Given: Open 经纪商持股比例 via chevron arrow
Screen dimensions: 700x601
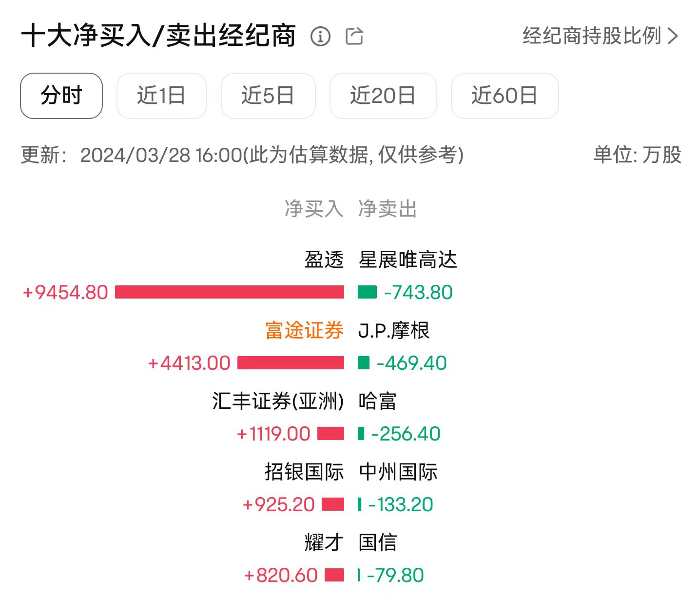Looking at the screenshot, I should [673, 36].
